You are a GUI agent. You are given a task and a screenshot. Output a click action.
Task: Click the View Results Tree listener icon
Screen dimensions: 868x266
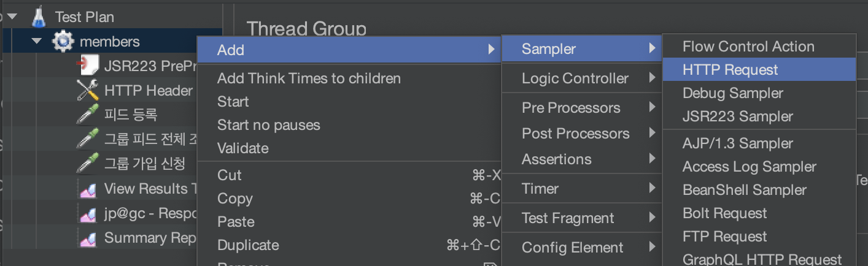[x=88, y=189]
